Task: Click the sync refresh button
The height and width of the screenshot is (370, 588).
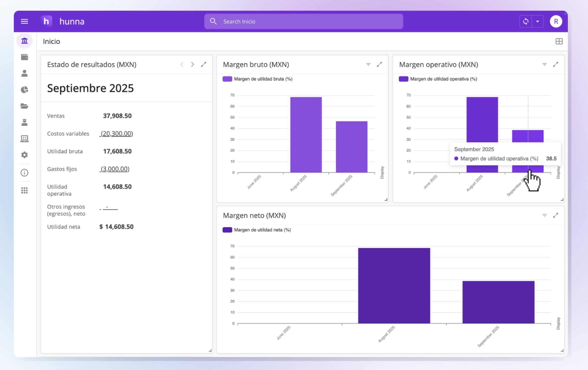Action: (526, 21)
